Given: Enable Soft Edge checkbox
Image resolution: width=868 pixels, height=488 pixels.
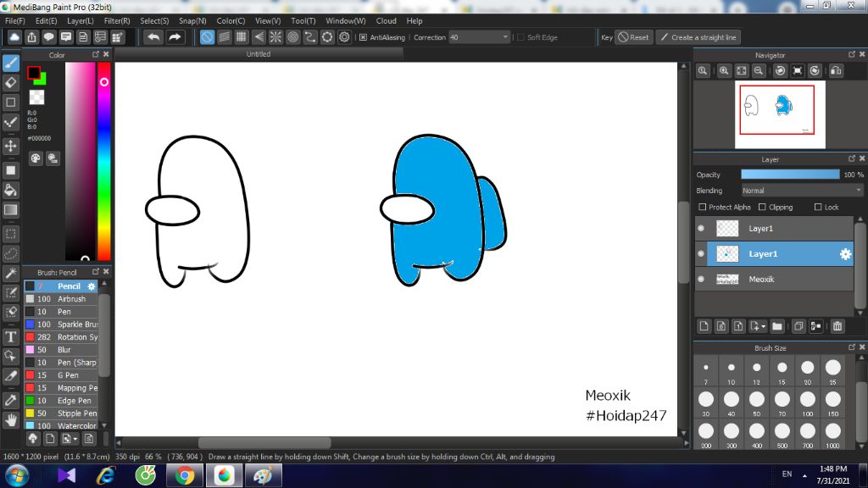Looking at the screenshot, I should tap(520, 37).
